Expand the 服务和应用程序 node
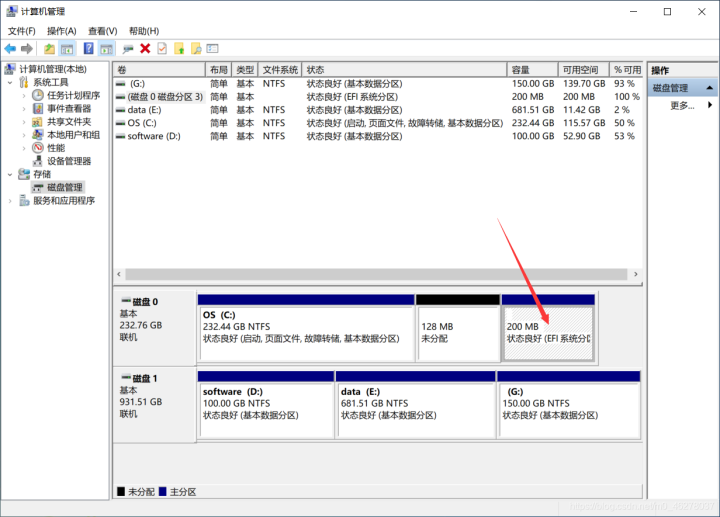The width and height of the screenshot is (720, 517). click(x=10, y=201)
